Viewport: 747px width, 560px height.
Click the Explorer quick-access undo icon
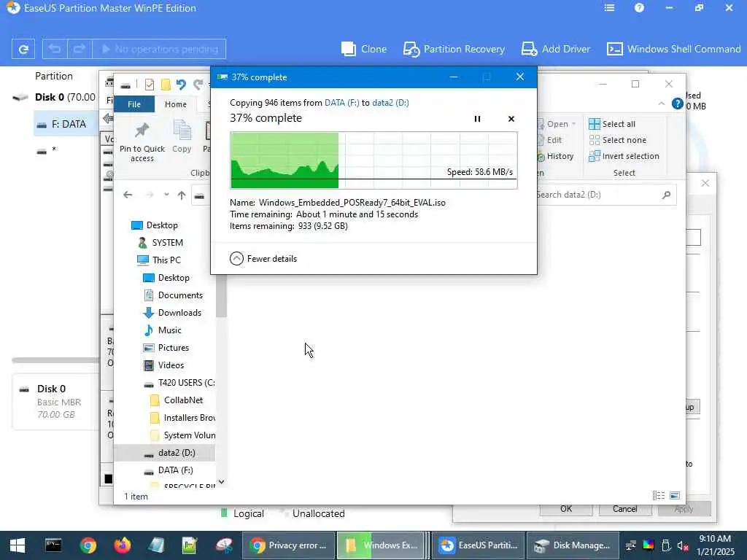click(181, 85)
